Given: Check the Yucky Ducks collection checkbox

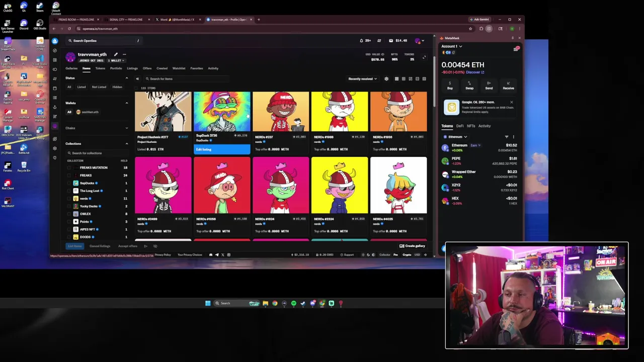Looking at the screenshot, I should 69,206.
